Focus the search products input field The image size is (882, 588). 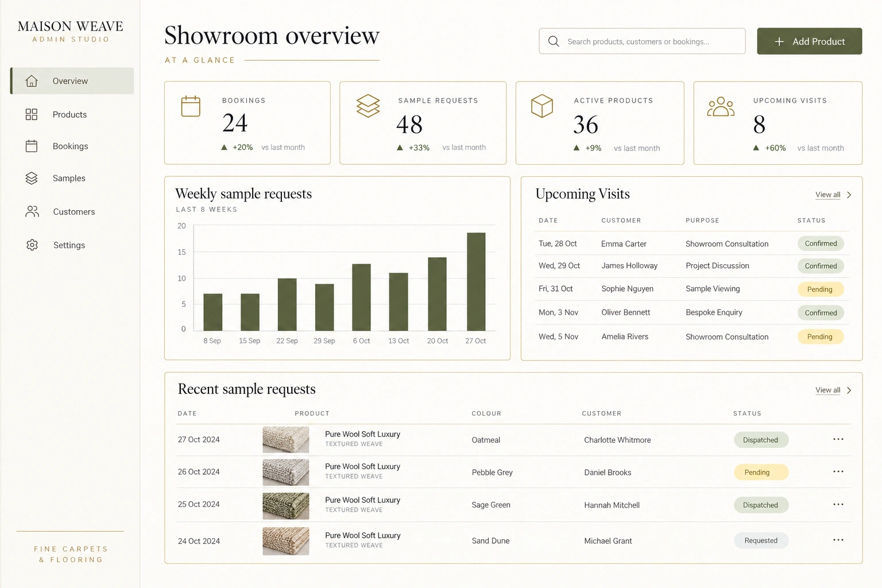[x=642, y=41]
